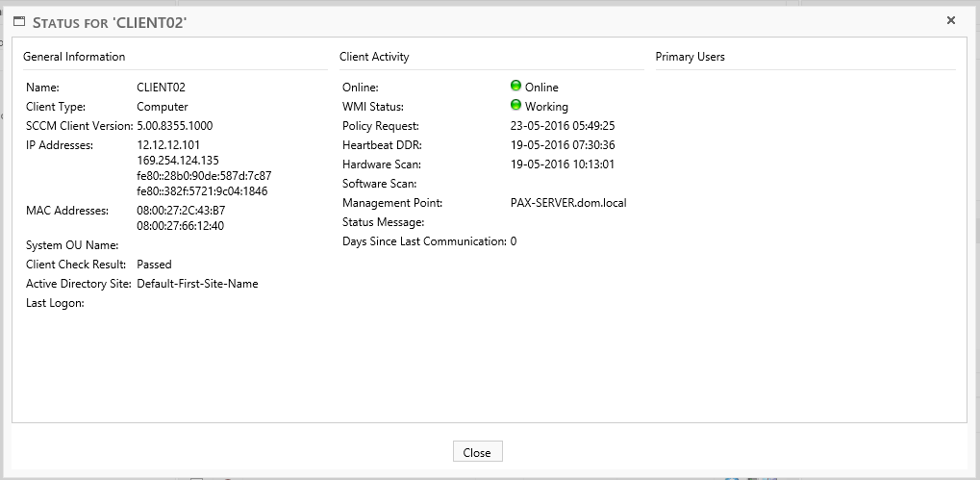Select the Default-First-Site-Name site value
Image resolution: width=980 pixels, height=480 pixels.
click(x=197, y=284)
